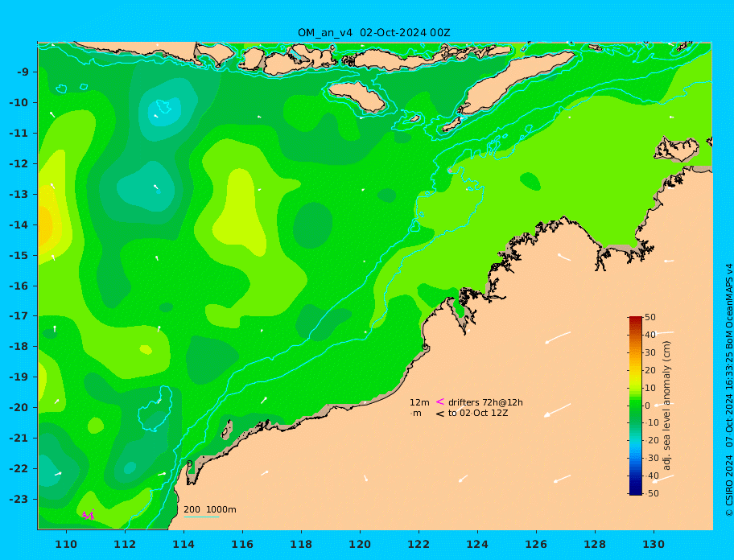The image size is (734, 560).
Task: Click the circle marker on the coast near latitude -22
Action: (x=190, y=463)
